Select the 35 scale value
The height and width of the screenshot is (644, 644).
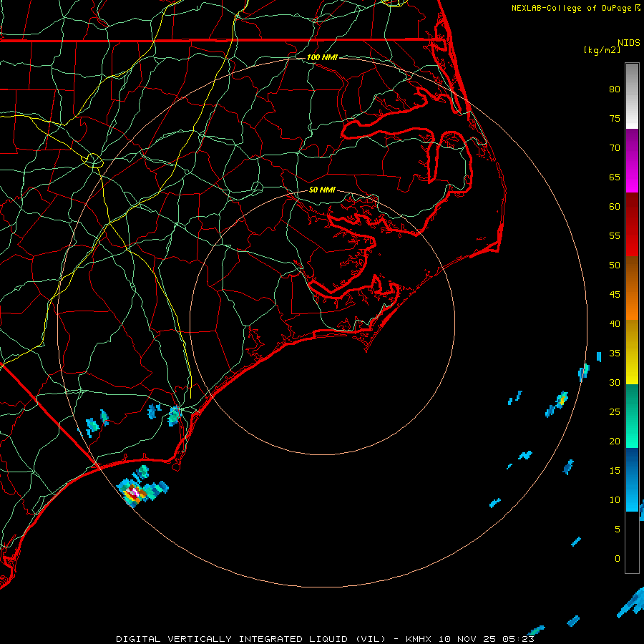[615, 353]
